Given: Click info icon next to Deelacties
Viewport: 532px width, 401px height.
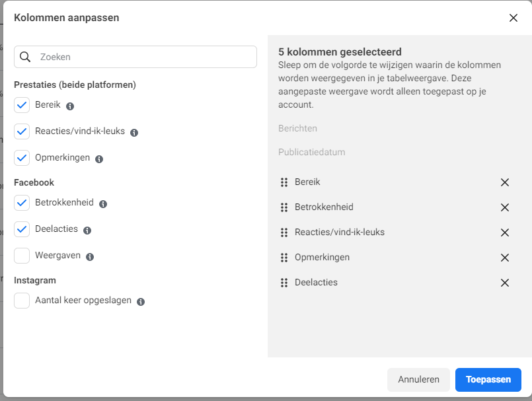Looking at the screenshot, I should tap(87, 231).
